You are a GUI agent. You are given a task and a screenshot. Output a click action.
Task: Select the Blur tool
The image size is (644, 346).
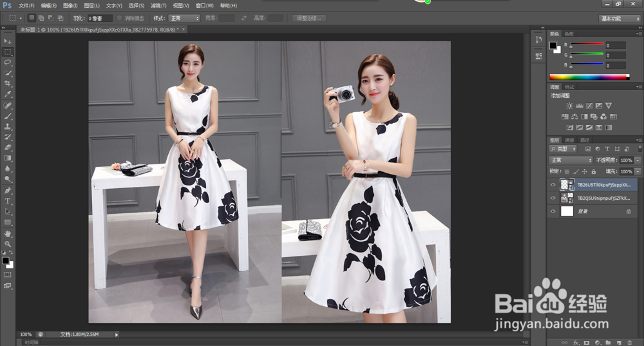[7, 168]
